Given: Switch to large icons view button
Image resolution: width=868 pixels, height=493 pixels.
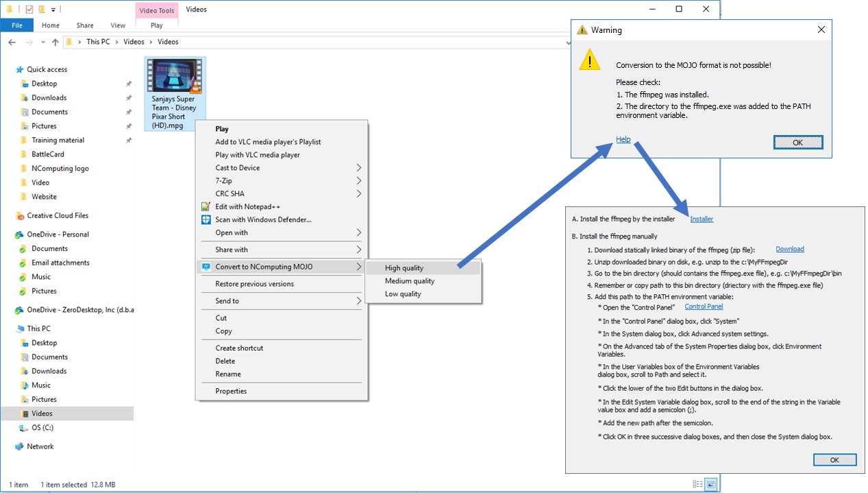Looking at the screenshot, I should click(x=711, y=484).
